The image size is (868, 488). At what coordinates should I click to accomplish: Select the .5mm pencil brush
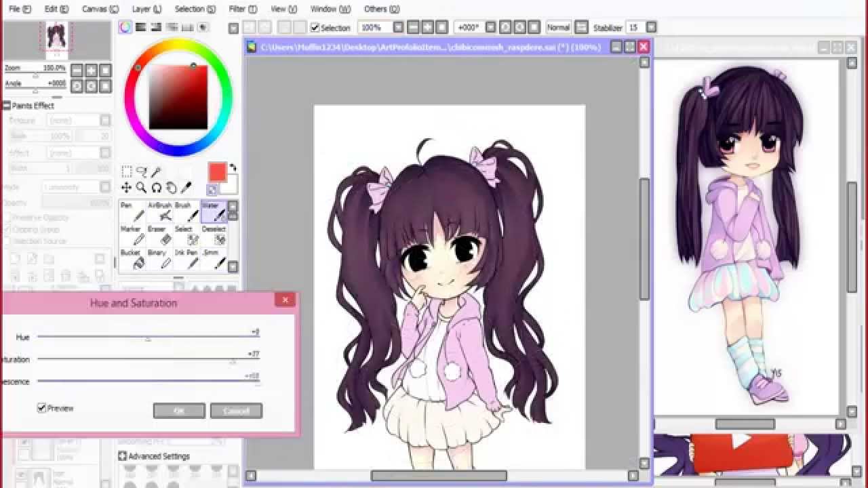pos(213,260)
